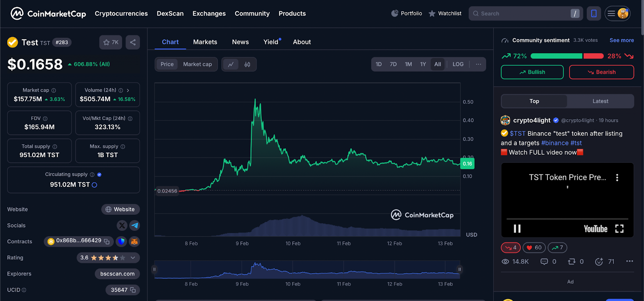
Task: Select the 1D time range
Action: [x=379, y=64]
